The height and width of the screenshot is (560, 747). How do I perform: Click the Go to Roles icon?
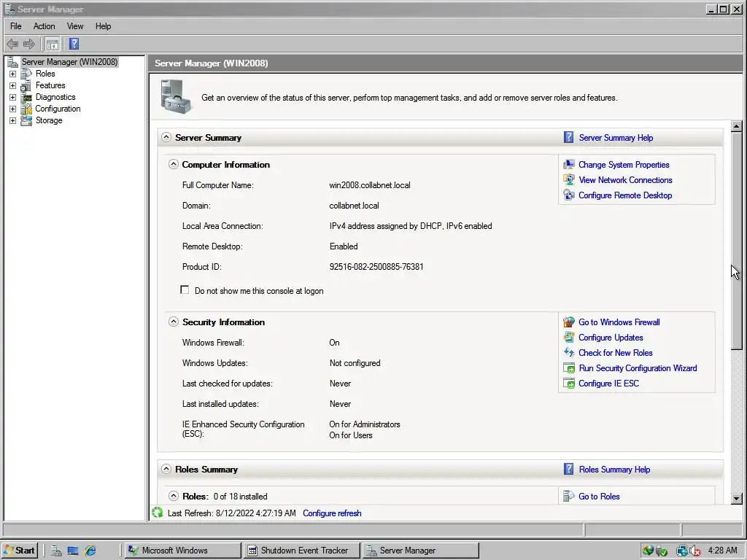click(x=569, y=496)
